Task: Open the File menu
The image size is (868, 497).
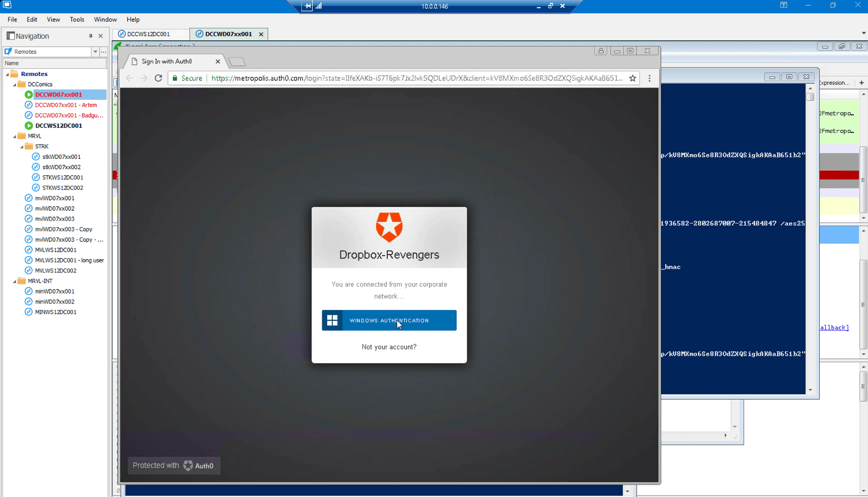Action: click(12, 20)
